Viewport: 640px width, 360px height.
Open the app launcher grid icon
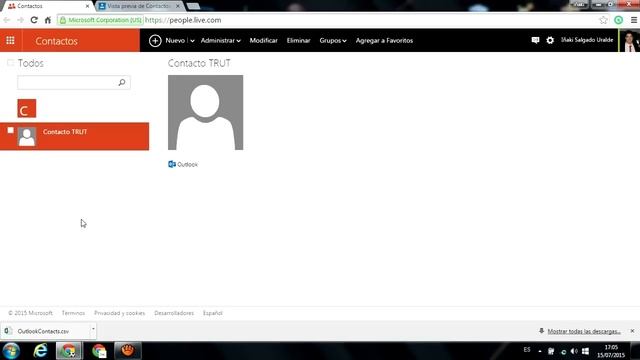[x=10, y=40]
